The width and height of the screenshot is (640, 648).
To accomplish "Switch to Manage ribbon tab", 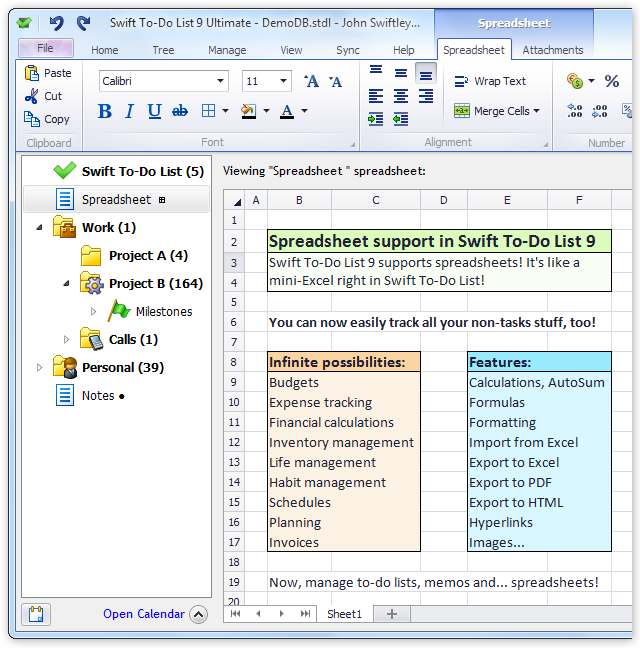I will coord(227,50).
